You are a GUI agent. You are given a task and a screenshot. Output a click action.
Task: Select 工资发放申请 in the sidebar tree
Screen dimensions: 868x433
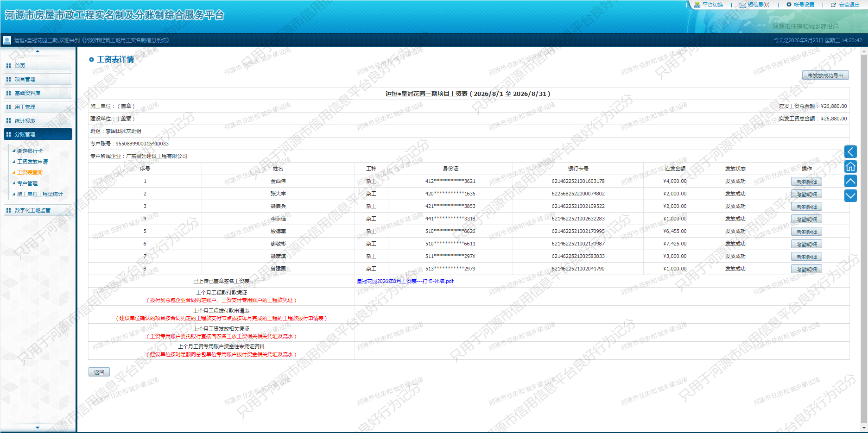point(32,162)
